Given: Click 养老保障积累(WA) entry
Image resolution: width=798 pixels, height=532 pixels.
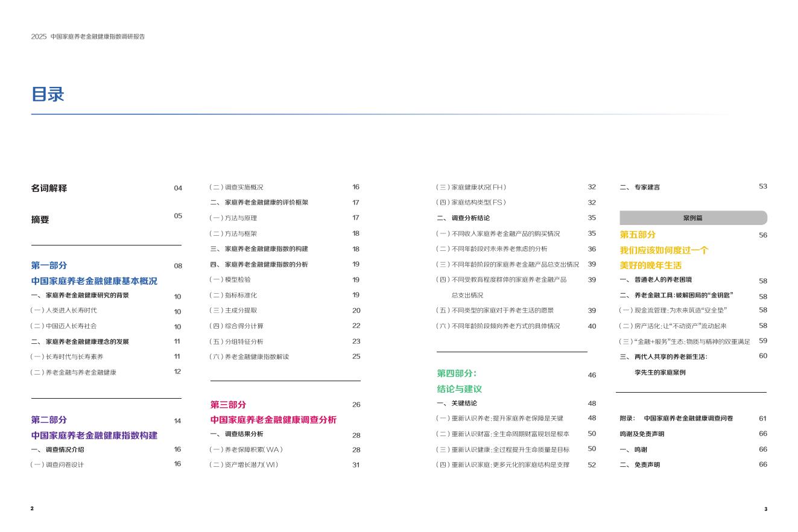Looking at the screenshot, I should (x=246, y=450).
